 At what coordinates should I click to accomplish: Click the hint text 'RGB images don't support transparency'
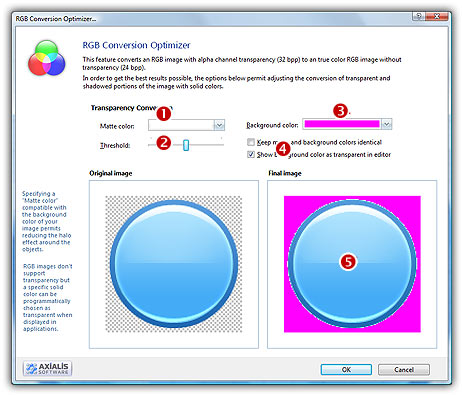tap(47, 297)
